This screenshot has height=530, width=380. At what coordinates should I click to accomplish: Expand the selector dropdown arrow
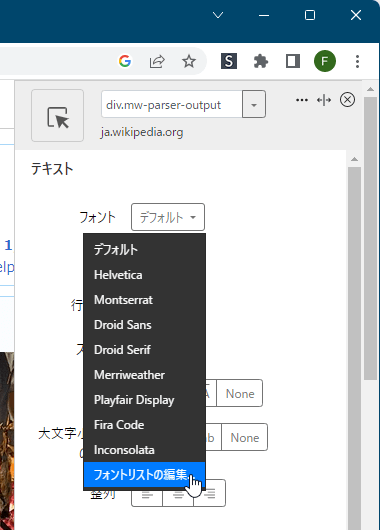(x=254, y=104)
